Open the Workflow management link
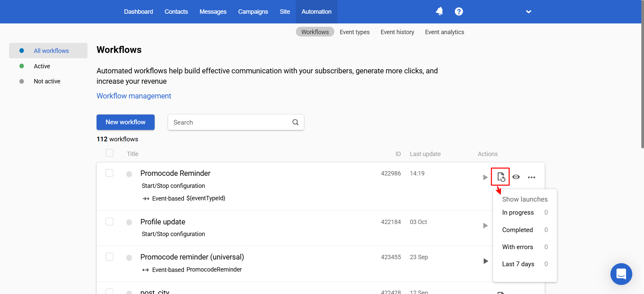 point(134,96)
